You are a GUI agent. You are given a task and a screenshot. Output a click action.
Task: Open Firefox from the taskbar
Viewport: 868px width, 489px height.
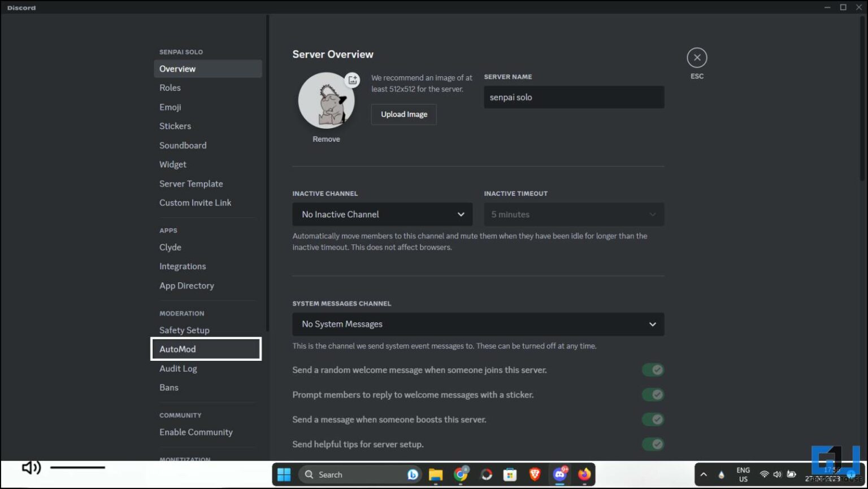click(x=584, y=474)
